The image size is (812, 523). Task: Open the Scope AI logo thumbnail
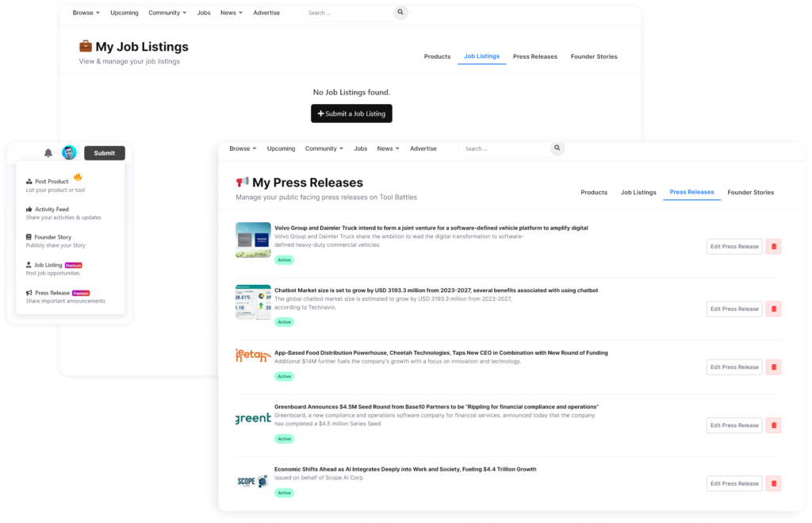coord(253,481)
